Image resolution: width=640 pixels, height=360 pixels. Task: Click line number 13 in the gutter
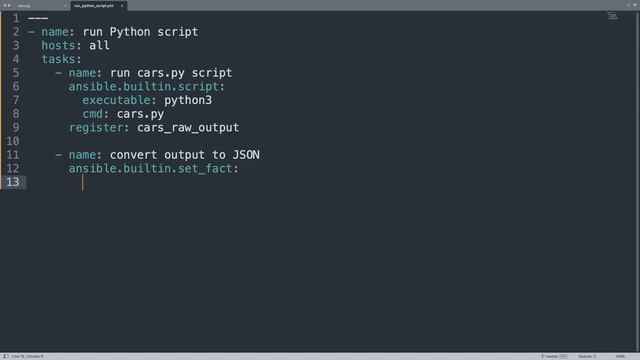(13, 182)
